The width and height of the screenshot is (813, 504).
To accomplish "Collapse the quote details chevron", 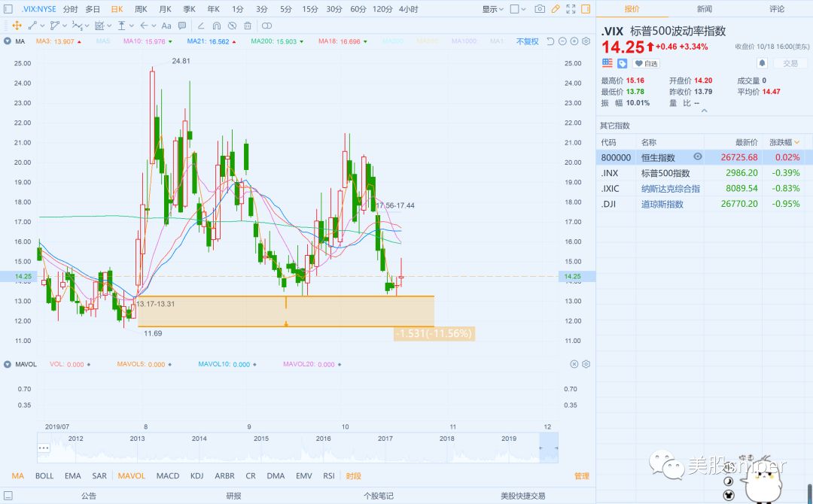I will (704, 111).
